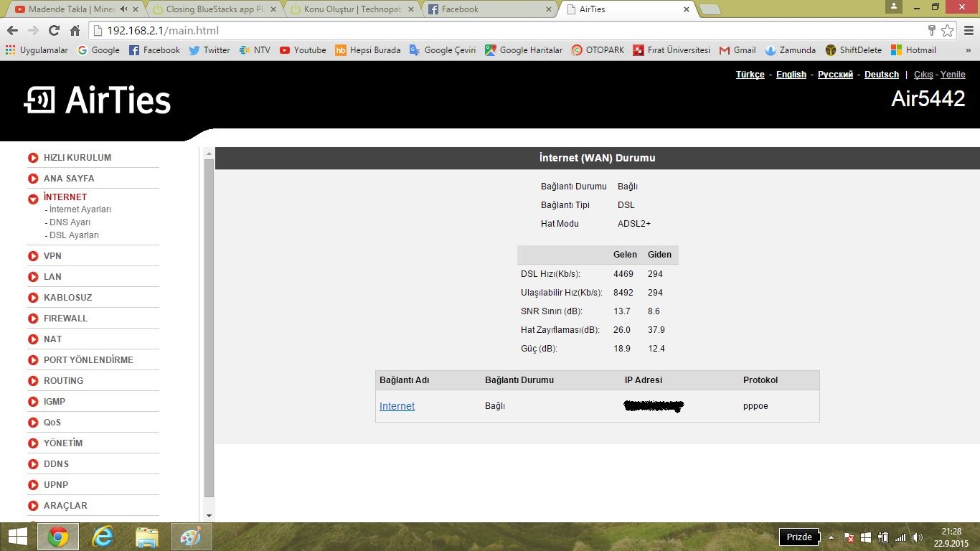The height and width of the screenshot is (551, 980).
Task: Open the Fırat Üniversitesi bookmark
Action: point(672,50)
